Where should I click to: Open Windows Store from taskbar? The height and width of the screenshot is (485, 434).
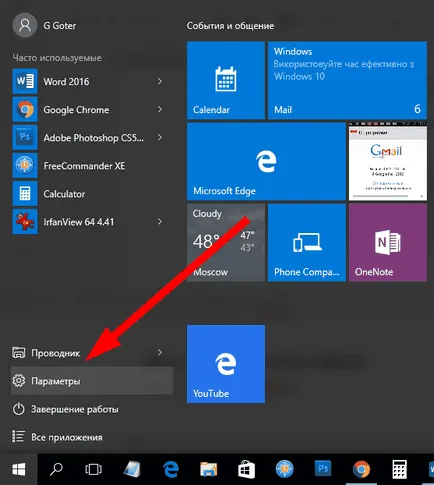tap(246, 469)
